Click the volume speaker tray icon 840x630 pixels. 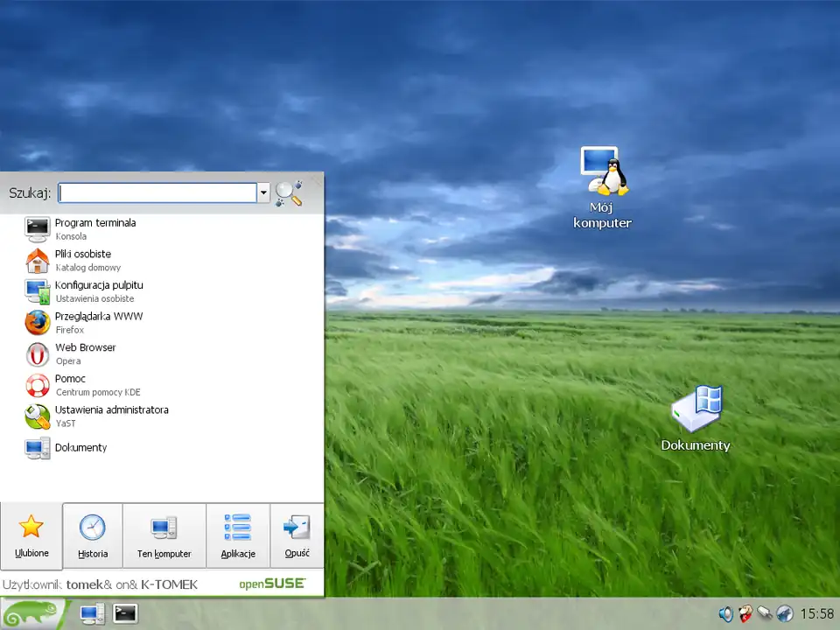725,614
